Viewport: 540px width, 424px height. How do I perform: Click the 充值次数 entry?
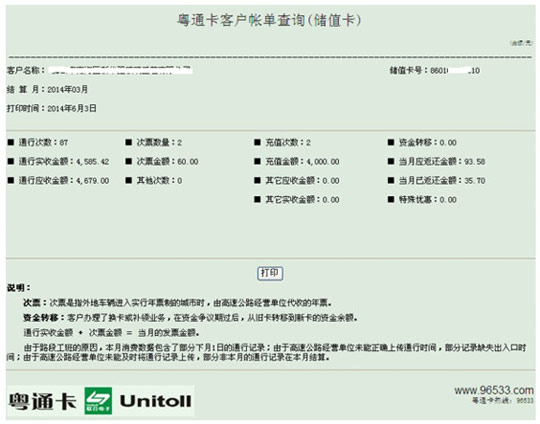pos(282,143)
